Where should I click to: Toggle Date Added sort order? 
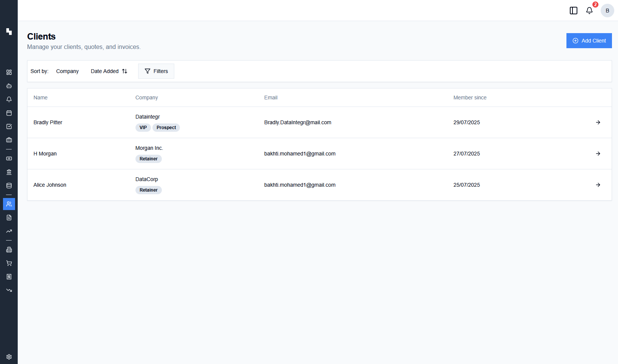click(109, 71)
